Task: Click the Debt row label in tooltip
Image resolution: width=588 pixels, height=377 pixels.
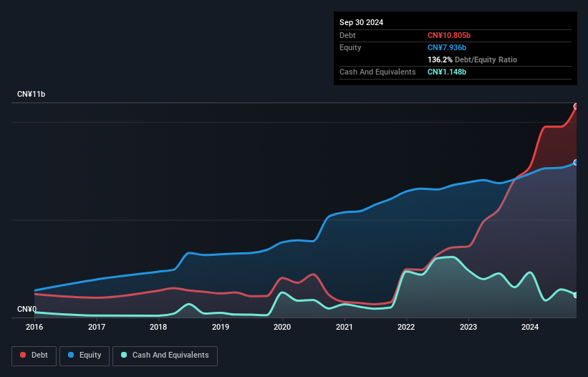Action: point(347,35)
